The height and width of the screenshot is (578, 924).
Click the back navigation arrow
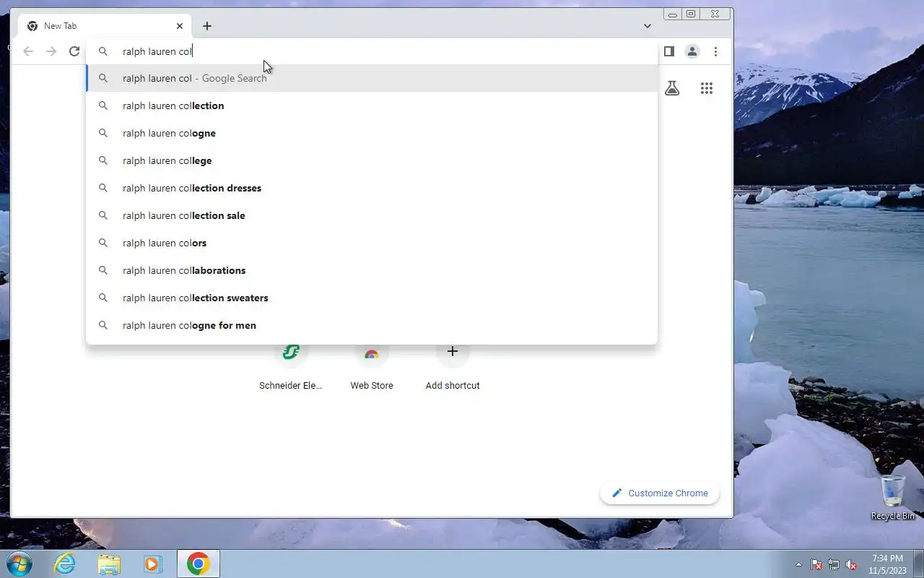[28, 51]
